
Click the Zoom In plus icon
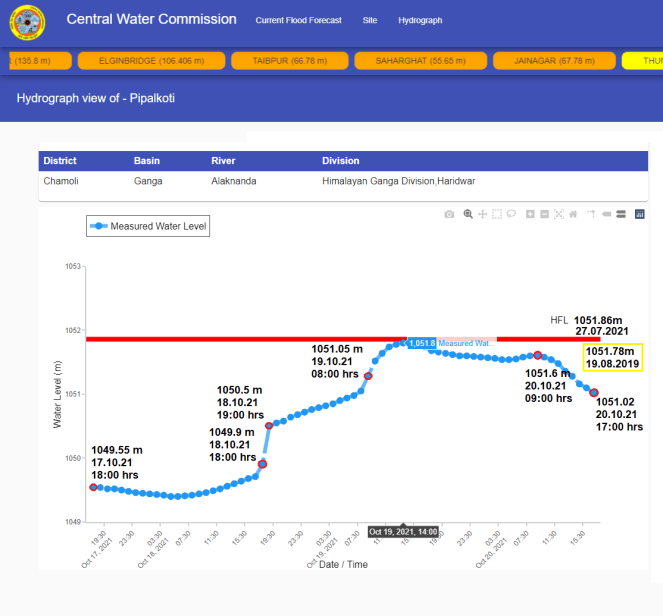click(530, 214)
